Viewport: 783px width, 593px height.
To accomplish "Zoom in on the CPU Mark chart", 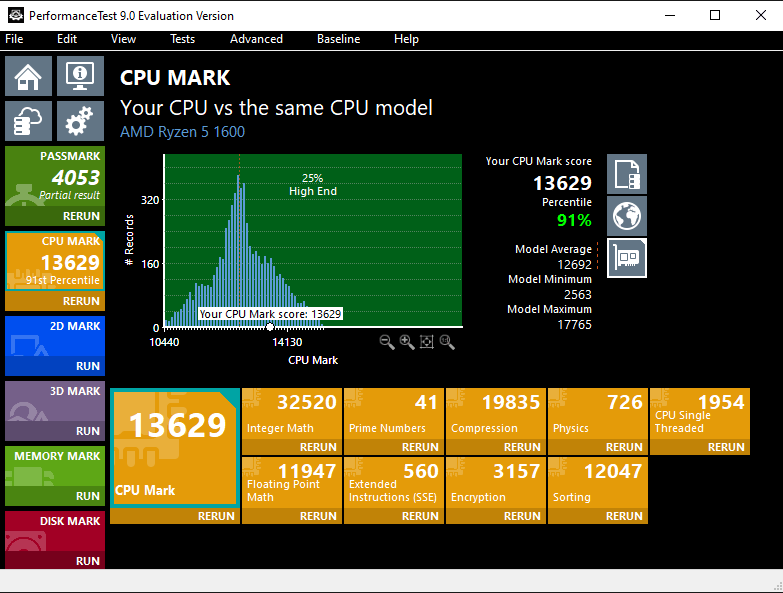I will [x=407, y=342].
